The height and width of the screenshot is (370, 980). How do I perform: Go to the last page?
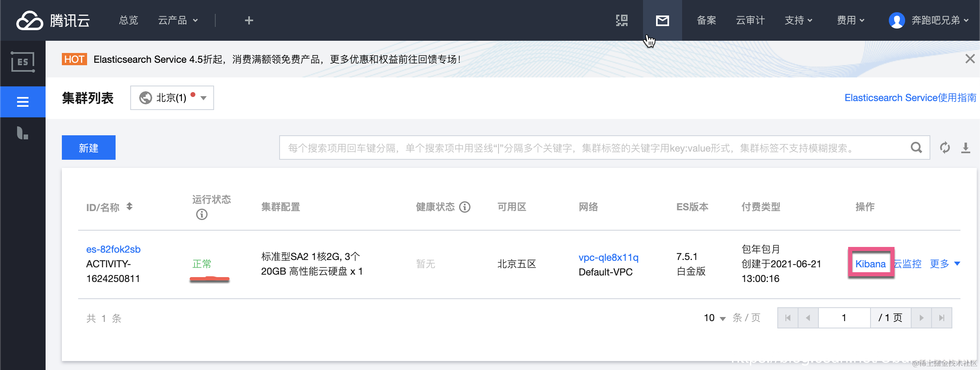[941, 318]
